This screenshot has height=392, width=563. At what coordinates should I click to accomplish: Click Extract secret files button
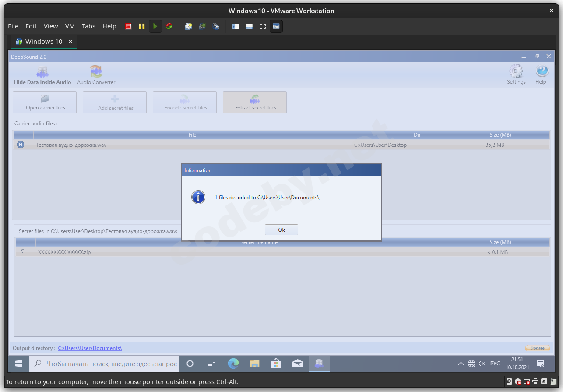pos(255,102)
